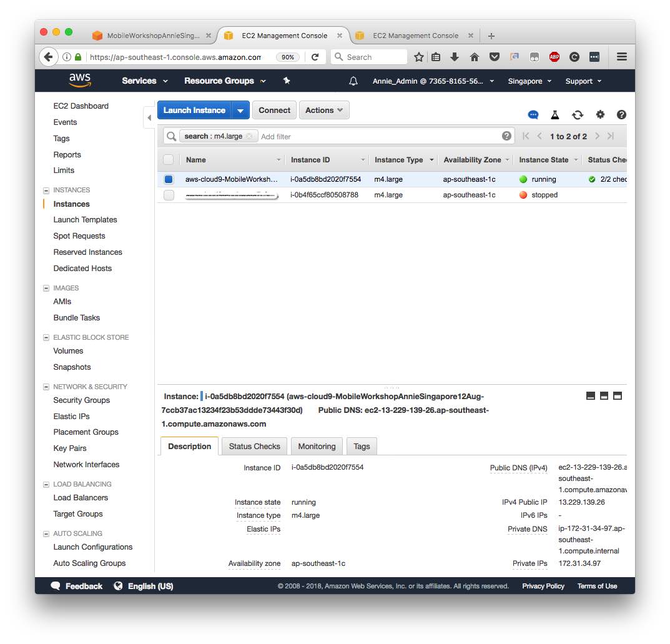Switch to the third EC2 Management Console tab
Viewport: 670px width, 644px height.
click(415, 36)
